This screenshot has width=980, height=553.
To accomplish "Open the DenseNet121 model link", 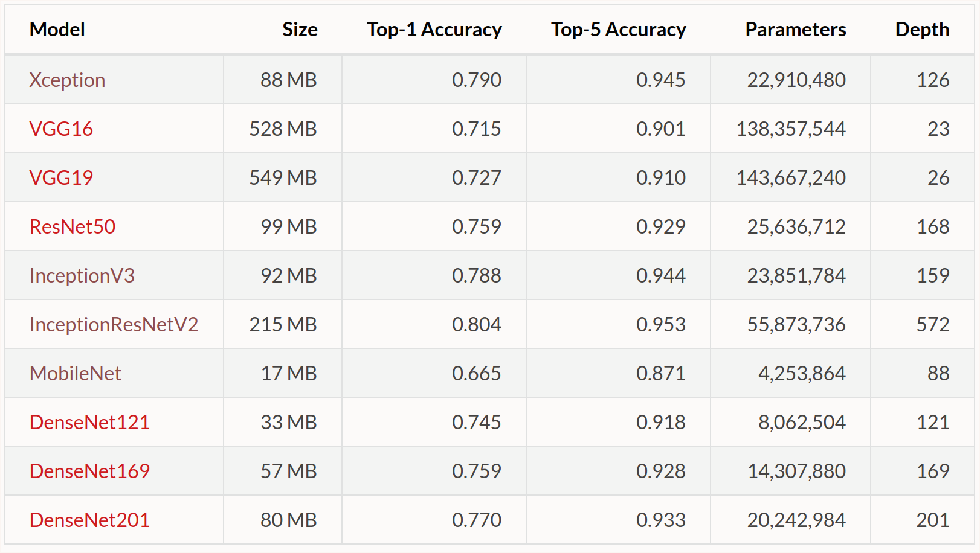I will [89, 422].
